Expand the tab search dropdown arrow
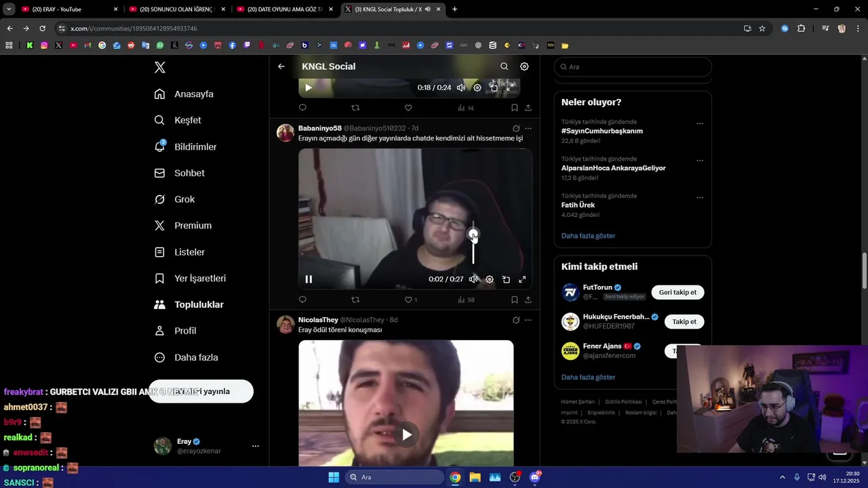The width and height of the screenshot is (868, 488). click(x=9, y=9)
